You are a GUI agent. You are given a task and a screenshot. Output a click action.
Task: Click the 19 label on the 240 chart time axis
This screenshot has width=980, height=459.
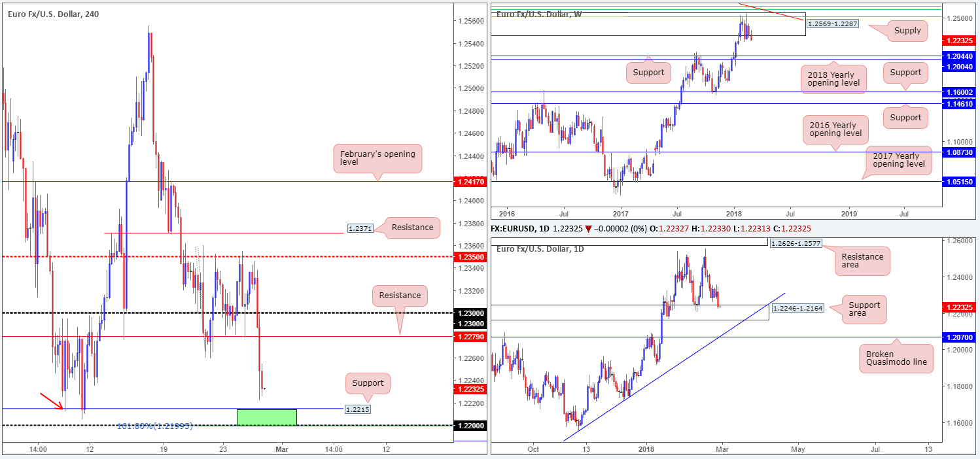pos(164,449)
